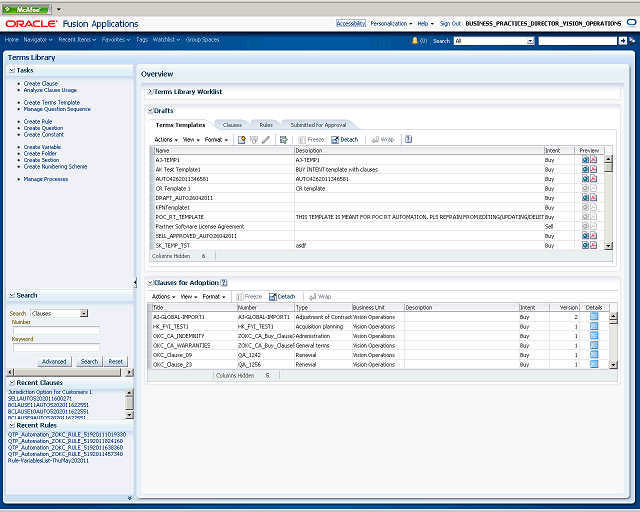This screenshot has height=512, width=640.
Task: Open Actions menu in Drafts toolbar
Action: point(166,140)
